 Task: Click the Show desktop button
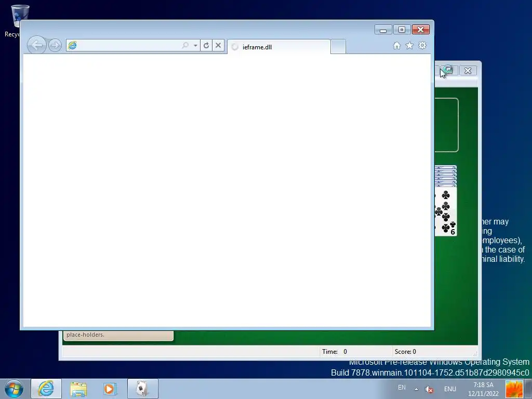528,389
